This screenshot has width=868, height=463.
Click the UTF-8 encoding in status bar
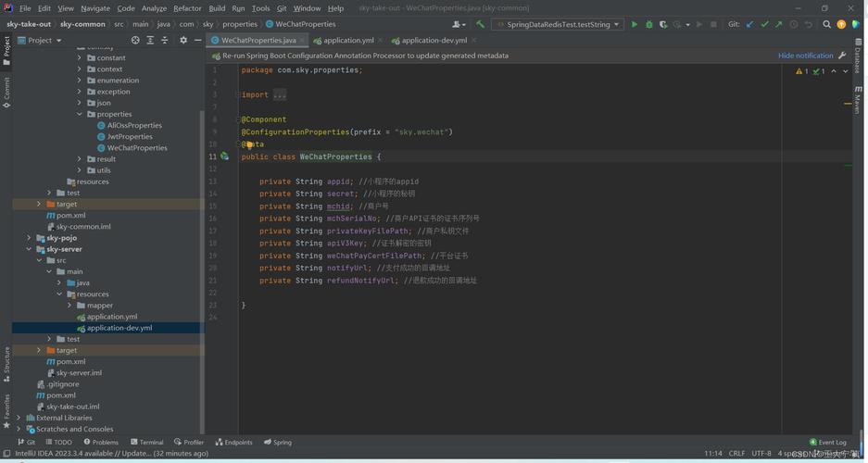click(x=761, y=453)
